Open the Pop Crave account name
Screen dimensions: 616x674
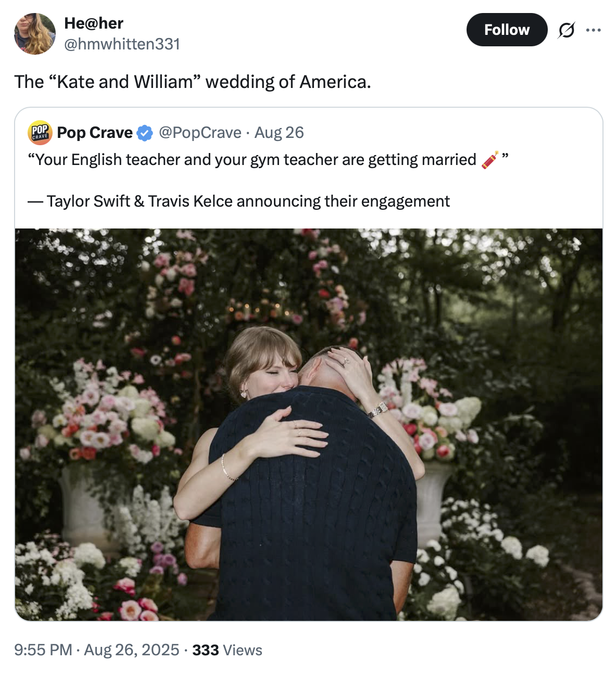pos(95,133)
